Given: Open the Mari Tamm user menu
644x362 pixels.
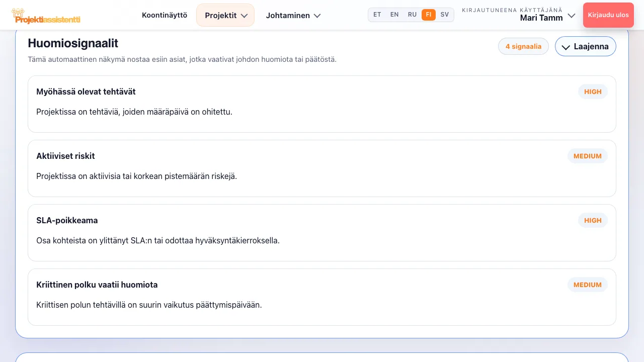Looking at the screenshot, I should (x=519, y=15).
